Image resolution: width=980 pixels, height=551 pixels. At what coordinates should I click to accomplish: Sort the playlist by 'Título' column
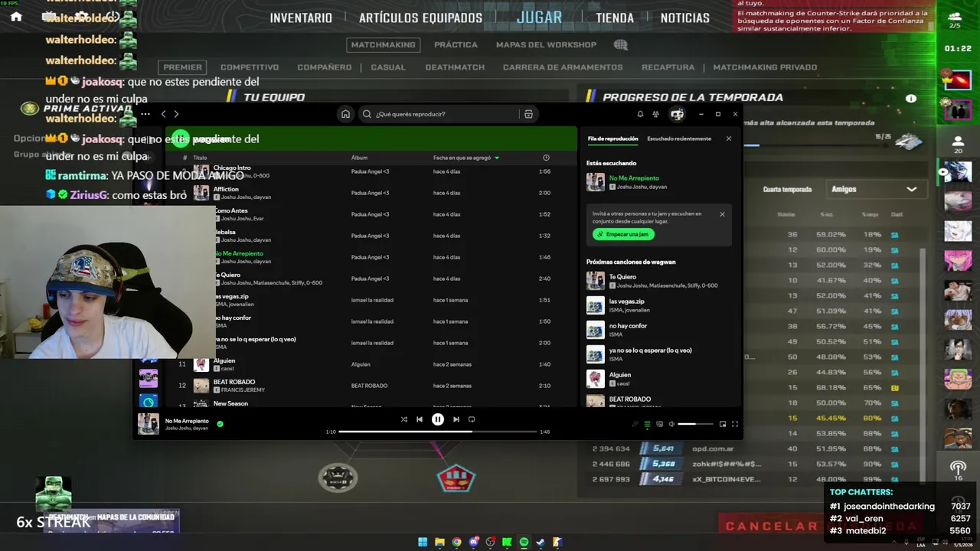pyautogui.click(x=200, y=158)
